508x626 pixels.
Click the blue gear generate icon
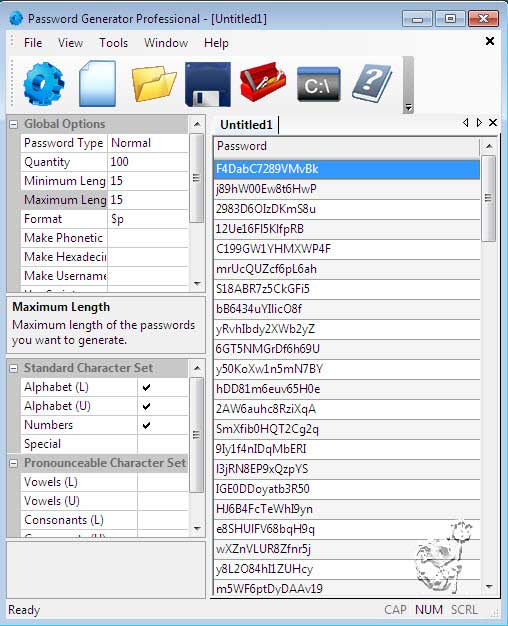point(44,84)
